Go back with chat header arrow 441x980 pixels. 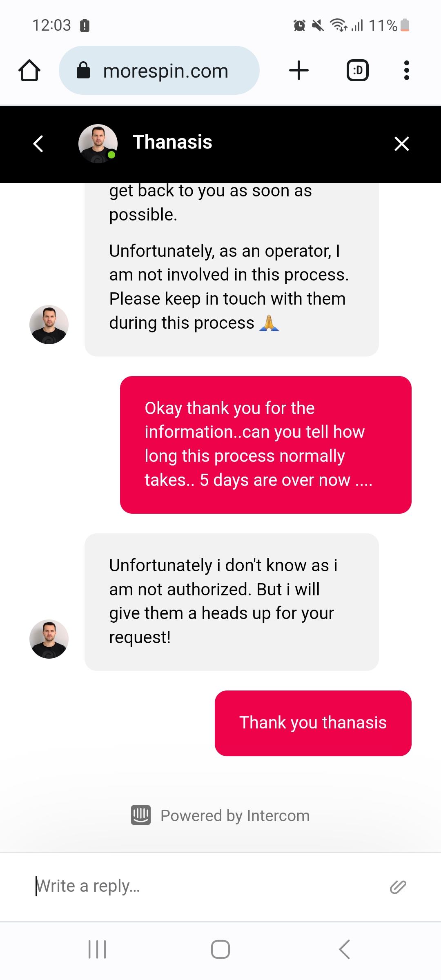coord(38,144)
